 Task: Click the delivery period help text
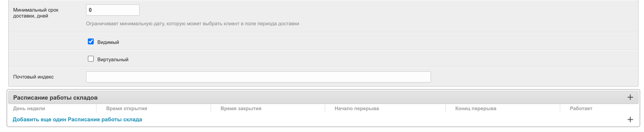click(x=192, y=24)
